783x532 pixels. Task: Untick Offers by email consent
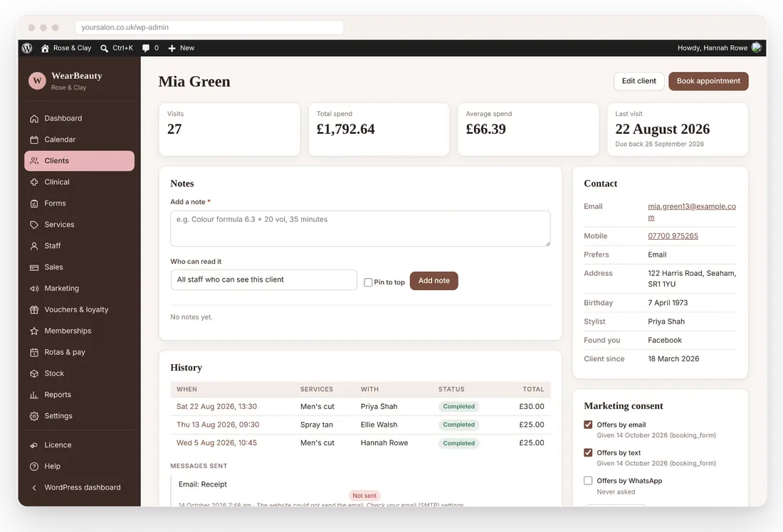[x=588, y=425]
